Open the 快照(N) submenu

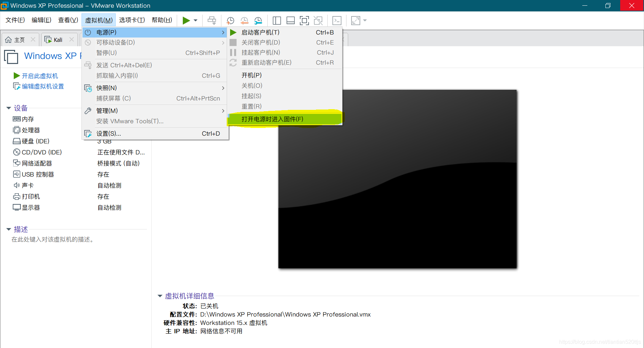point(155,88)
